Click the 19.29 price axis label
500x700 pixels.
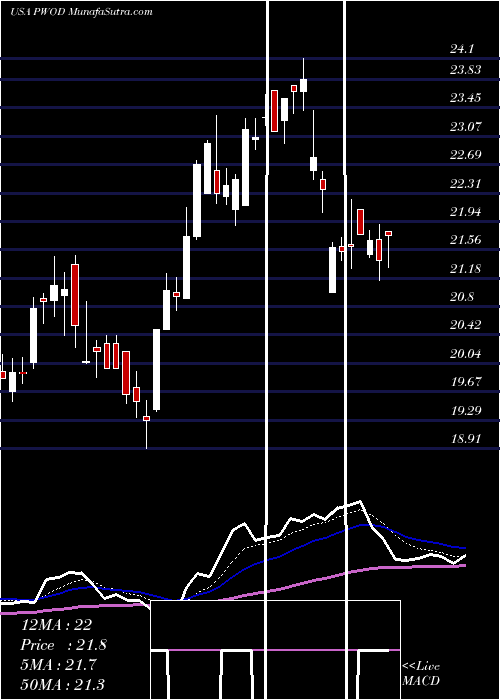[466, 411]
